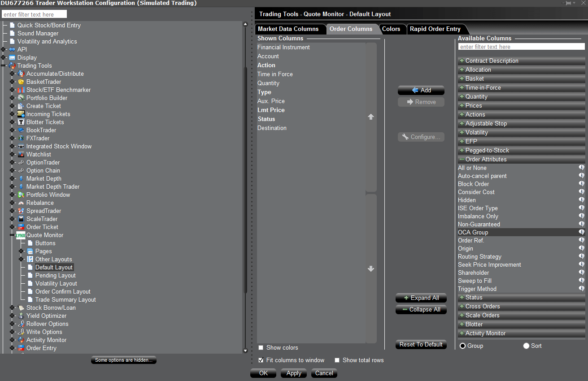588x381 pixels.
Task: Click the Create Ticket icon
Action: click(x=21, y=106)
